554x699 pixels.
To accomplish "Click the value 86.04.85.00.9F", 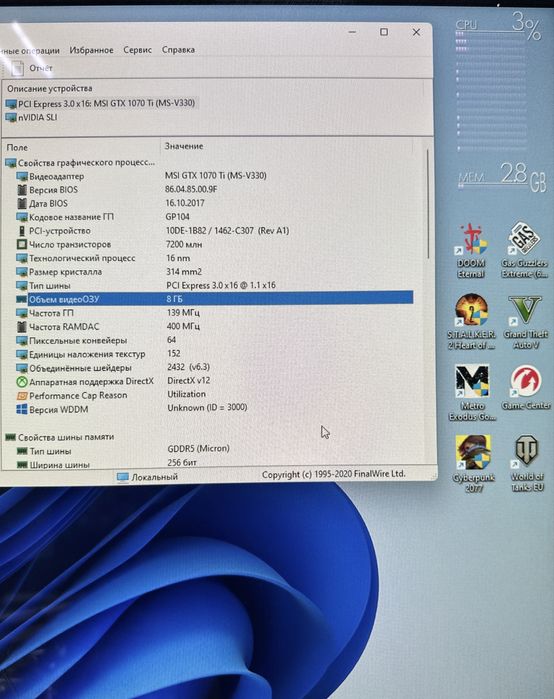I will [191, 189].
